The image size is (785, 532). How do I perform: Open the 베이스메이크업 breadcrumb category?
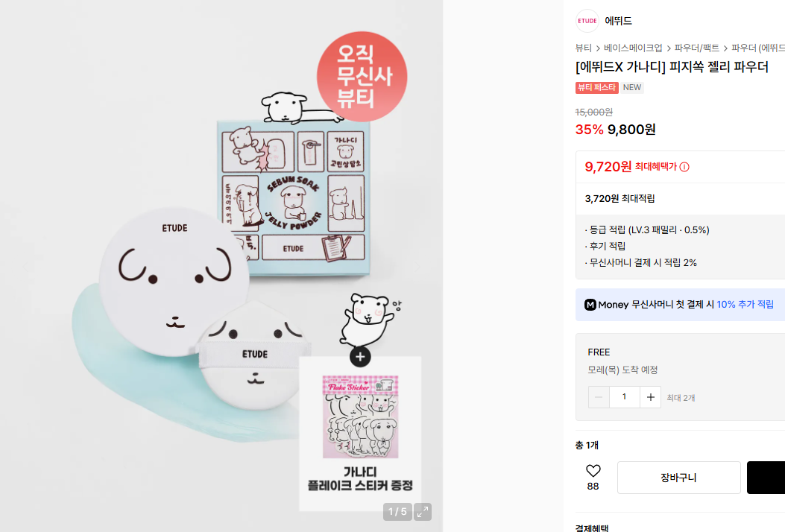click(633, 48)
